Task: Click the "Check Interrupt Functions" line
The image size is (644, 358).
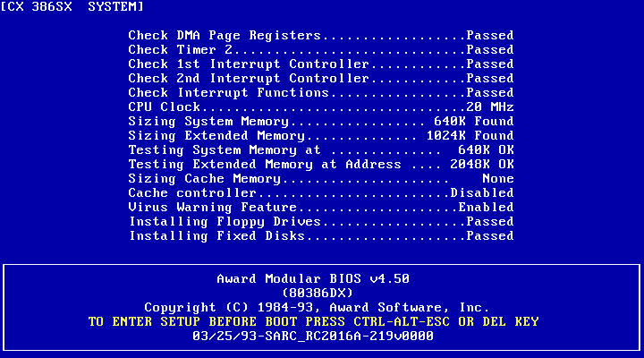Action: click(321, 93)
